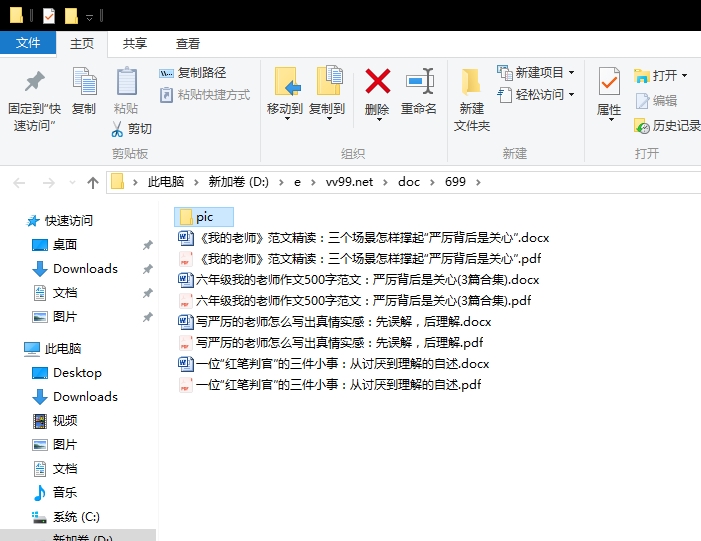Image resolution: width=701 pixels, height=541 pixels.
Task: Click pin icon beside 桌面
Action: (148, 245)
